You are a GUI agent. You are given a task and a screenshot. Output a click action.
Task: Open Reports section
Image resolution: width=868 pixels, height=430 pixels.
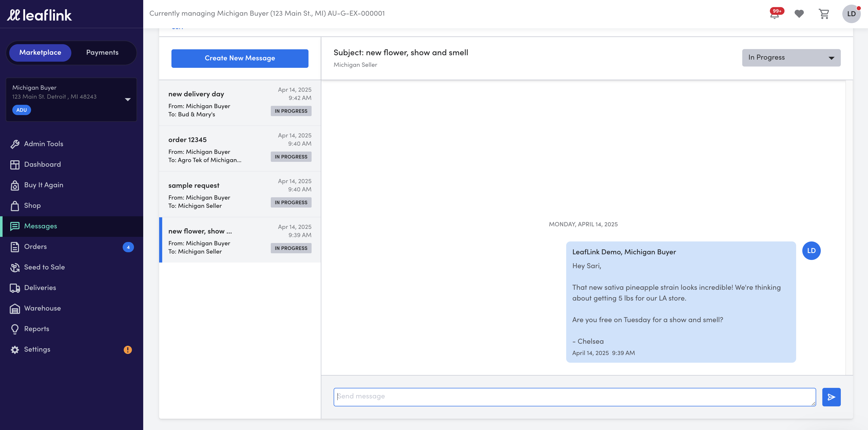(x=71, y=329)
